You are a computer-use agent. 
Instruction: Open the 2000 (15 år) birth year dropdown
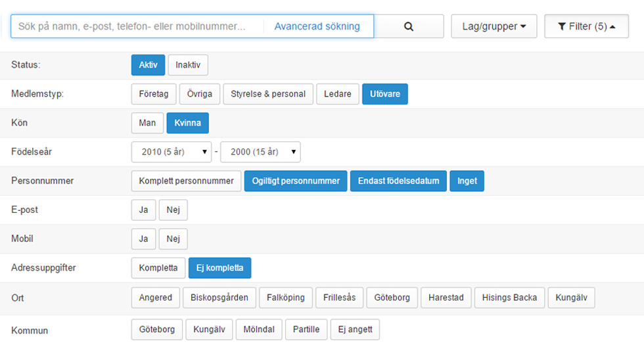(260, 152)
